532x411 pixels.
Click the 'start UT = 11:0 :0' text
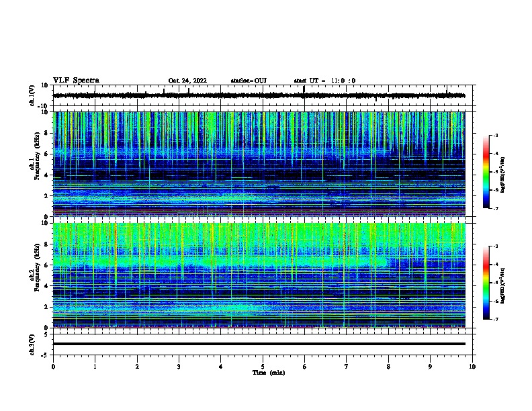point(324,81)
